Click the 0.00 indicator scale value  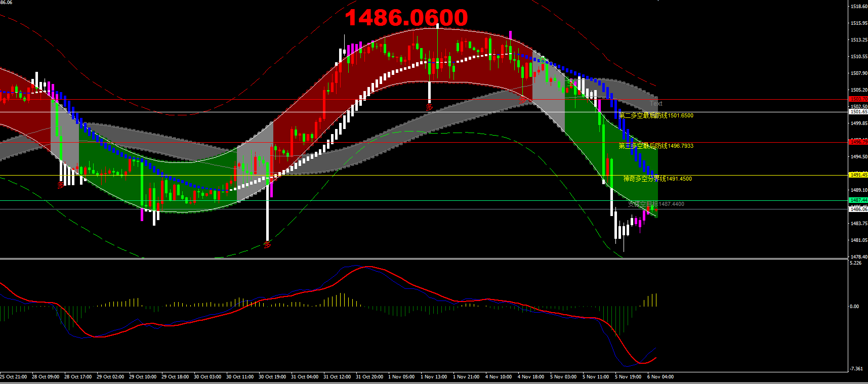[854, 307]
